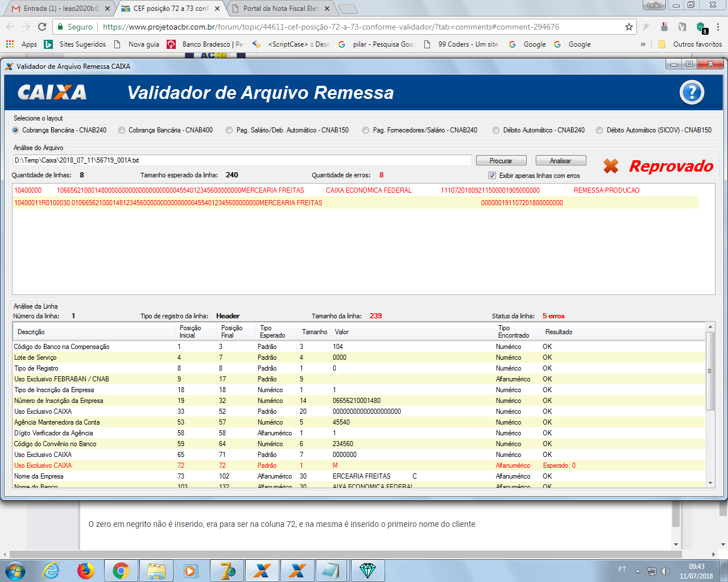Image resolution: width=728 pixels, height=582 pixels.
Task: Open the Outros favoritos bookmarks folder
Action: 690,44
